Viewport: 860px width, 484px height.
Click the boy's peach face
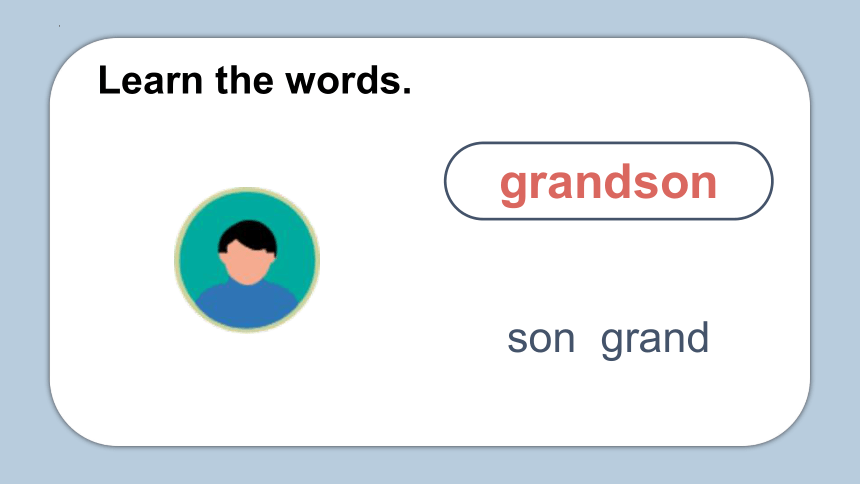tap(247, 264)
